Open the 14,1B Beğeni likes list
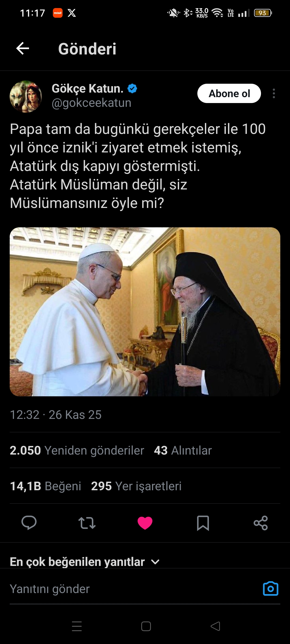The height and width of the screenshot is (644, 290). click(45, 486)
